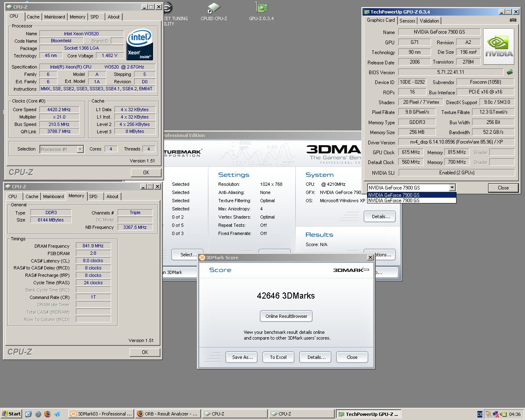Open the Mainboard tab in upper CPU-Z window
525x420 pixels.
point(55,17)
